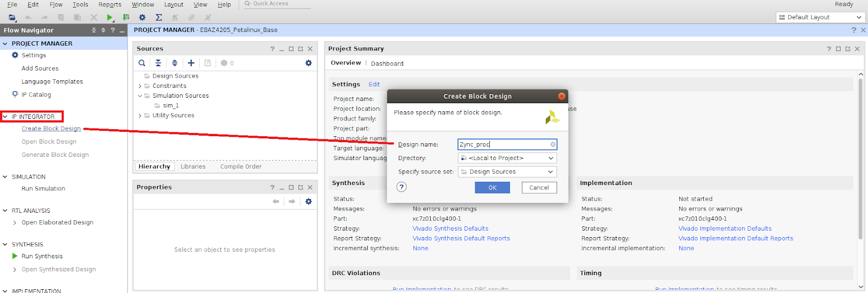Collapse all in the Sources panel toolbar

(x=158, y=63)
